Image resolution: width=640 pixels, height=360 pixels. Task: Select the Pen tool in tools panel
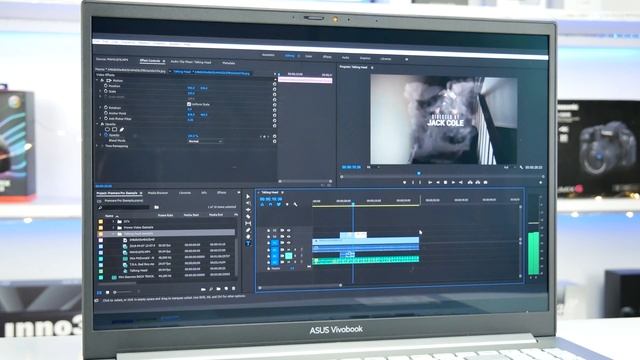tap(248, 230)
